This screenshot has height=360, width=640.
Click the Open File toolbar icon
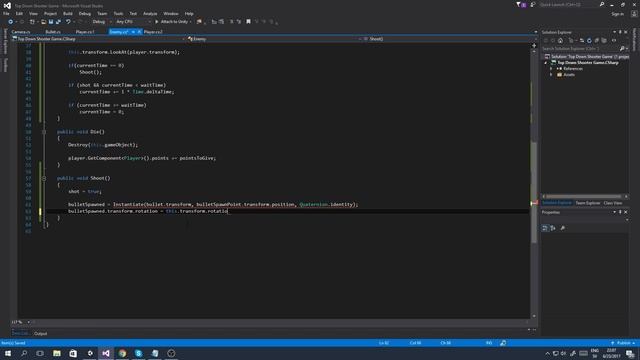[43, 22]
